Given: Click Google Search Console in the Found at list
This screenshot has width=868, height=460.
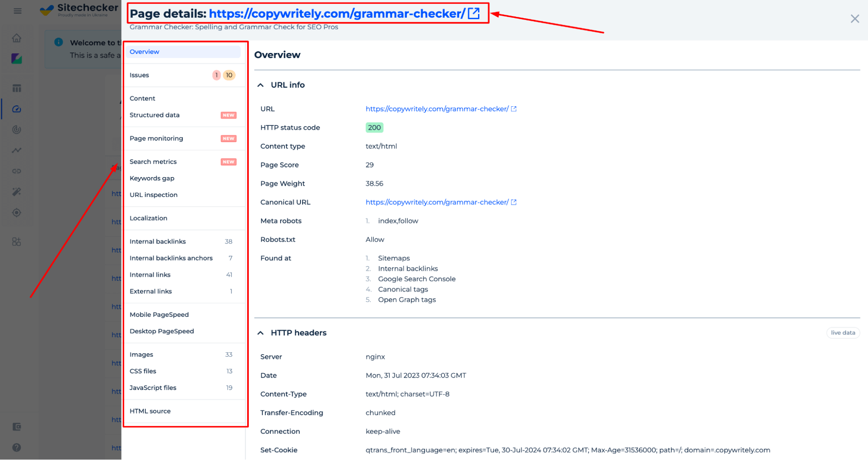Looking at the screenshot, I should 417,279.
